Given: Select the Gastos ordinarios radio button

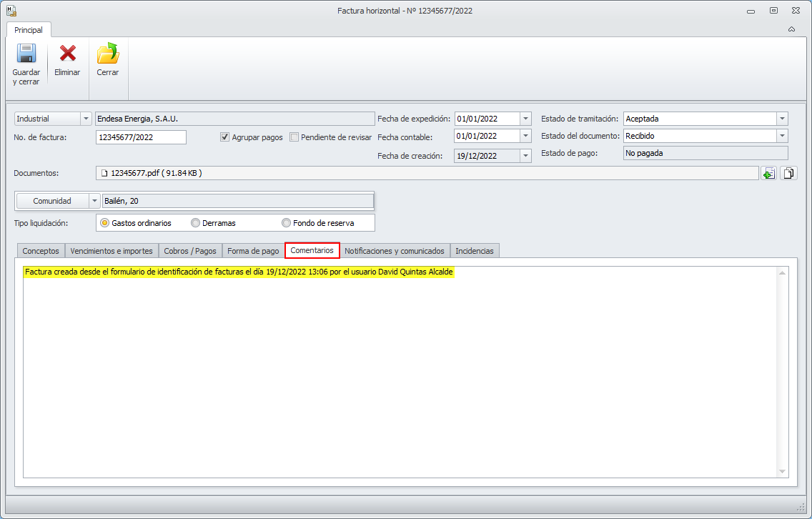Looking at the screenshot, I should tap(104, 223).
